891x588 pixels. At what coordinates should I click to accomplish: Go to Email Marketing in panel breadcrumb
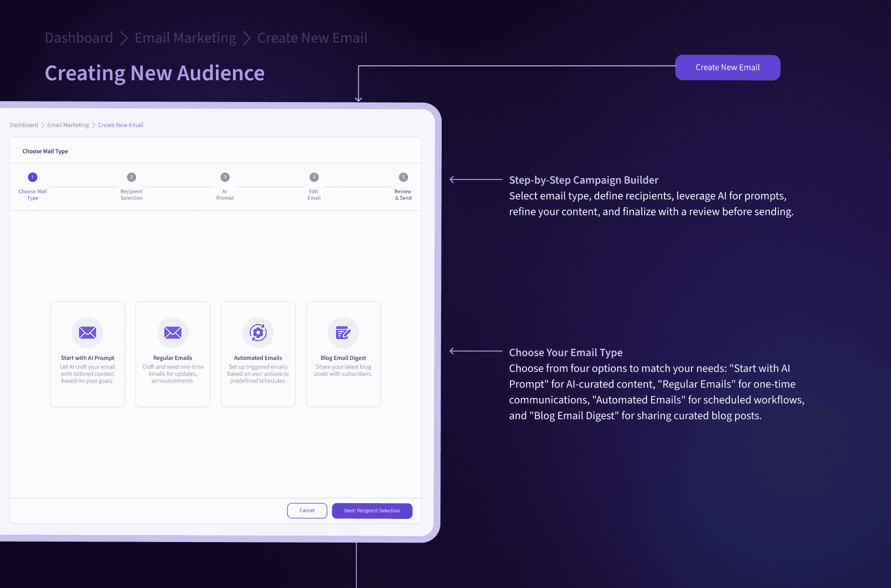point(68,125)
